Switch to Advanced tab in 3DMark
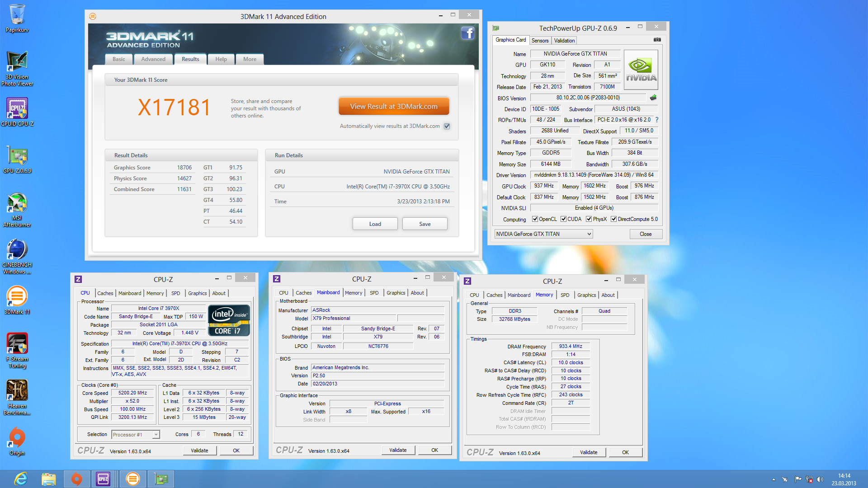The image size is (868, 488). coord(153,59)
